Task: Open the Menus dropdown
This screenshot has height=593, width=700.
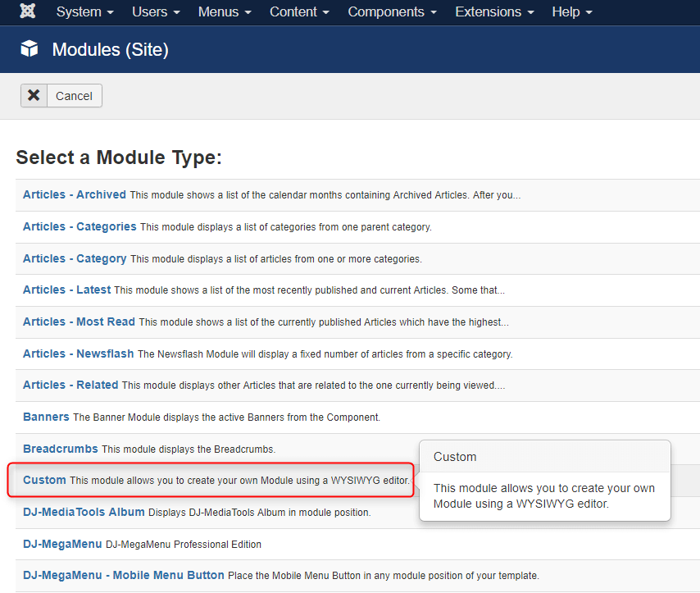Action: point(225,11)
